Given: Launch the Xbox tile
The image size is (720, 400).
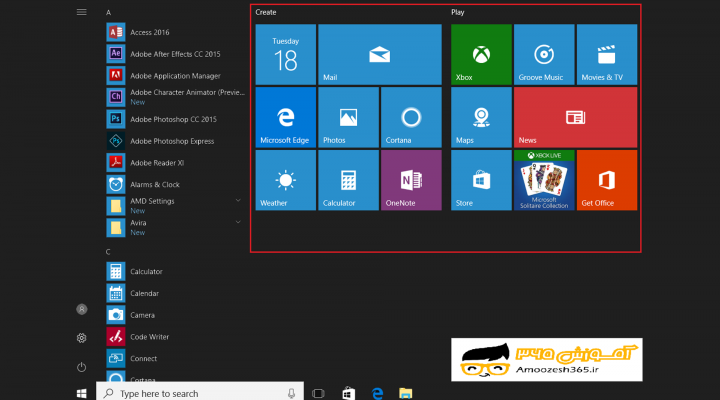Looking at the screenshot, I should point(481,55).
